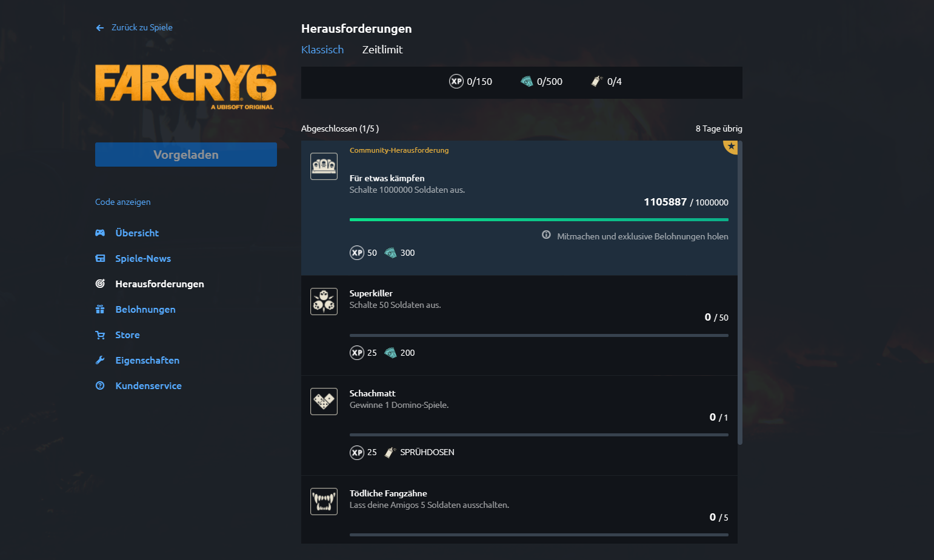Select the Spiele-News newspaper icon

[x=99, y=258]
